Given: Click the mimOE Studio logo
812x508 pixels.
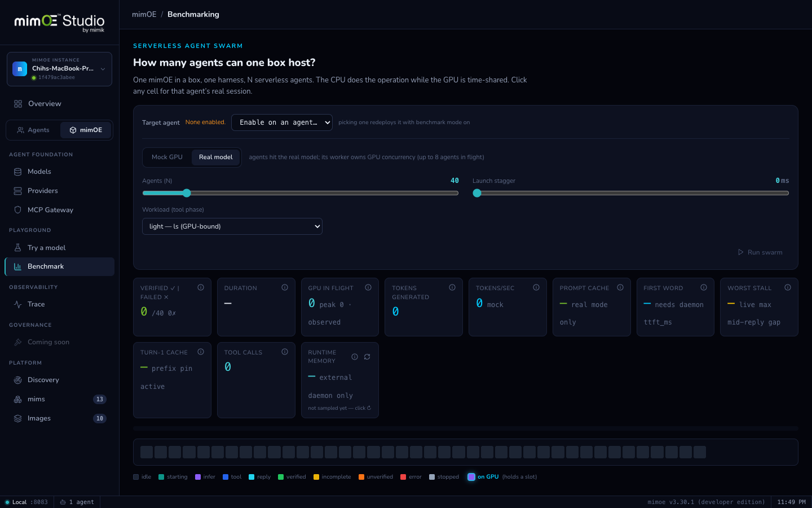Looking at the screenshot, I should click(59, 23).
